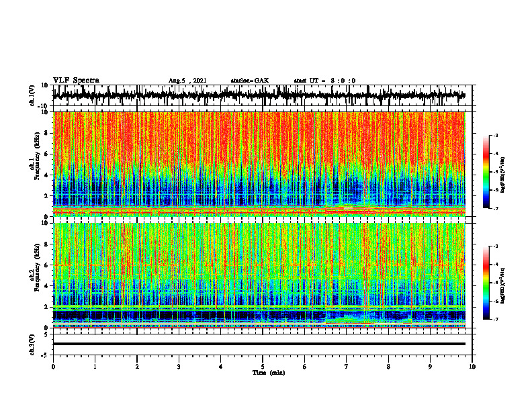The height and width of the screenshot is (411, 532).
Task: Click the "Aug.5 , 2021" date label
Action: coord(187,81)
